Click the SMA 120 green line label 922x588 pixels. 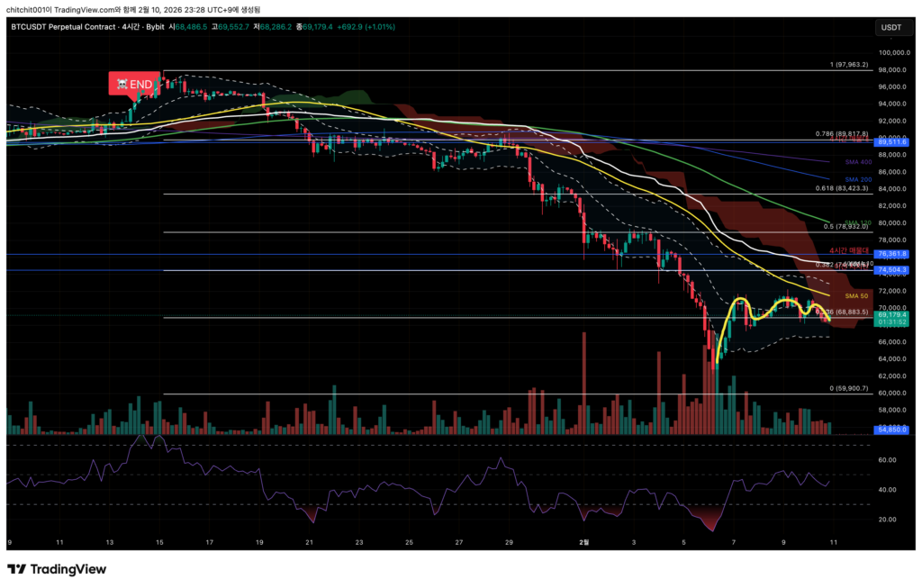[x=856, y=222]
